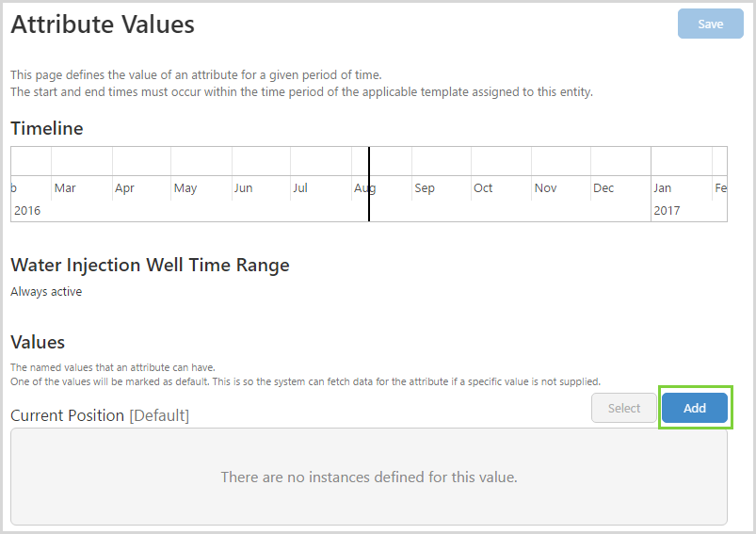Click Sep on the timeline
The width and height of the screenshot is (756, 534).
[425, 188]
